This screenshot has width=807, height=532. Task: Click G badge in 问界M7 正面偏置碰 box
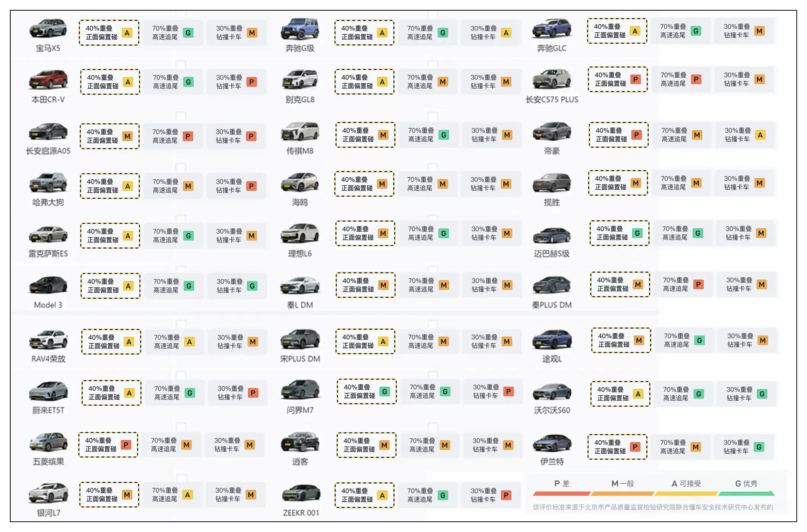(385, 392)
